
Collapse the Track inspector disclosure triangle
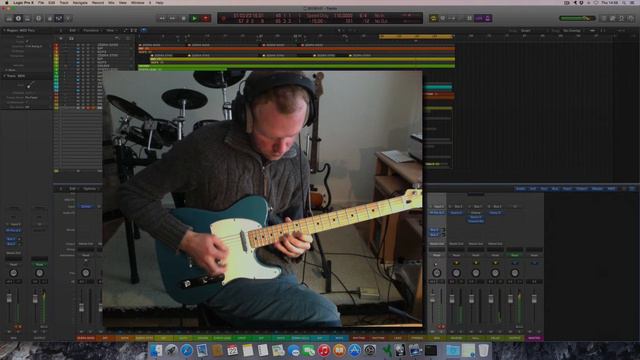4,76
